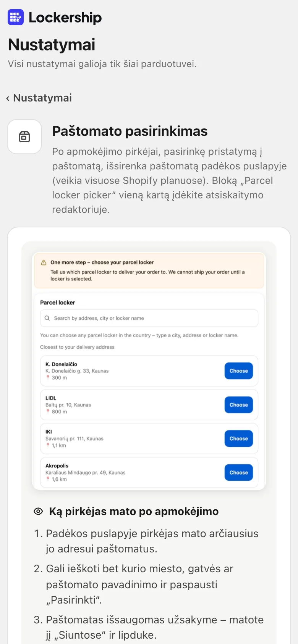This screenshot has height=644, width=298.
Task: Click the Lockership app logo icon
Action: coord(16,17)
